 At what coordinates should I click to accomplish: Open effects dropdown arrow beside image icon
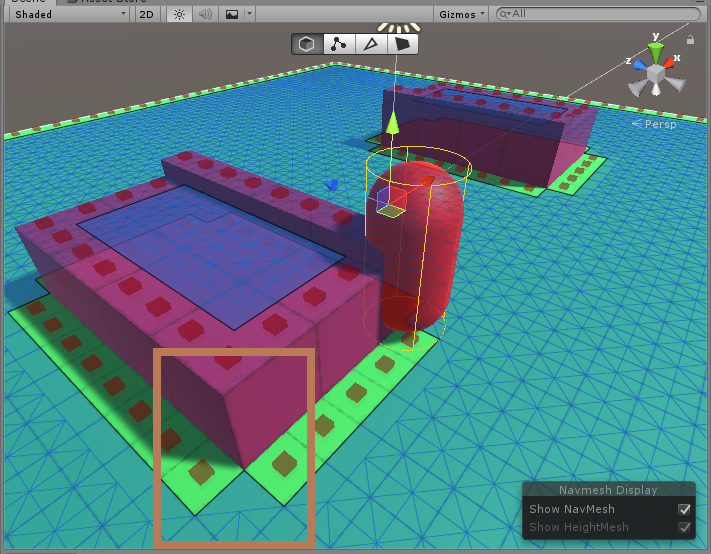[249, 15]
